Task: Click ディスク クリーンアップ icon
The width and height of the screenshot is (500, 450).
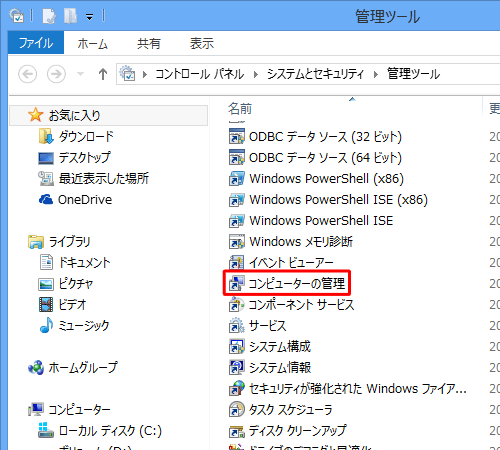Action: coord(237,431)
